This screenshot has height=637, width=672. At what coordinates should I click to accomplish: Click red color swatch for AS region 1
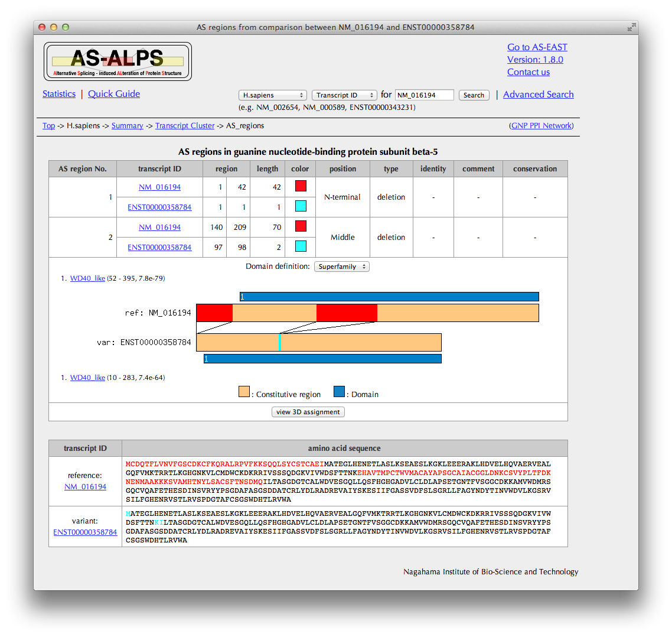[x=300, y=187]
